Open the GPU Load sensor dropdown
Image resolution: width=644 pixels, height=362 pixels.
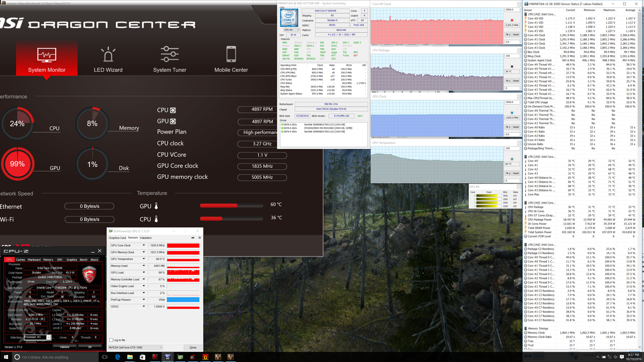point(144,273)
